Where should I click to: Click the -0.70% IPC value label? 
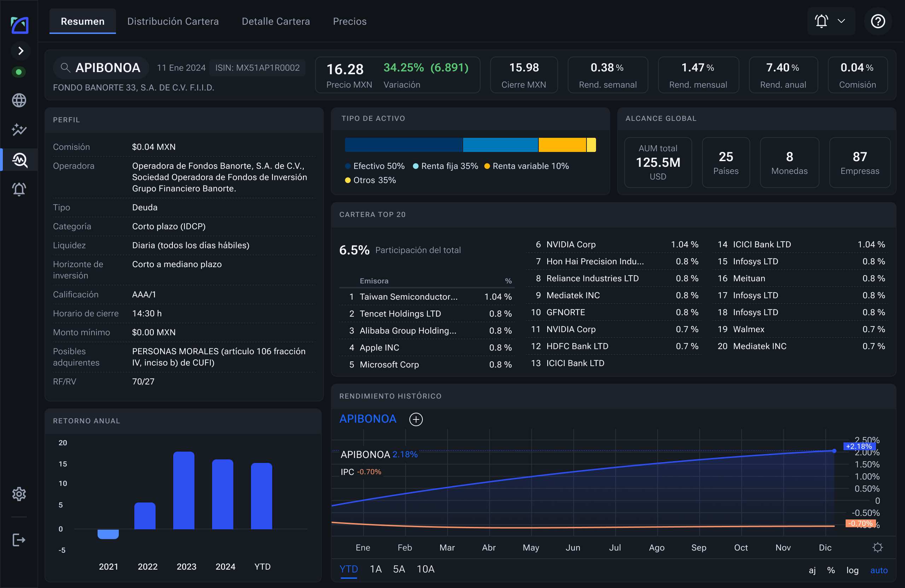(x=860, y=523)
